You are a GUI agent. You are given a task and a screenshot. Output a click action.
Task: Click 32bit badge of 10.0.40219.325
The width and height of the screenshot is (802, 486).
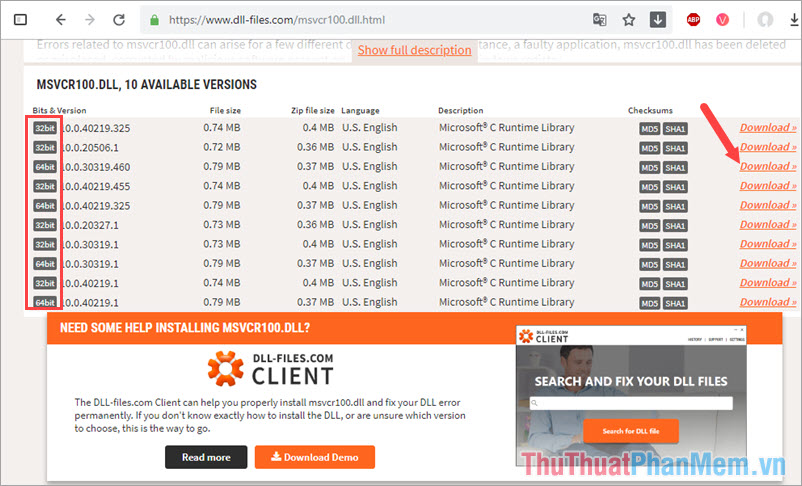45,128
